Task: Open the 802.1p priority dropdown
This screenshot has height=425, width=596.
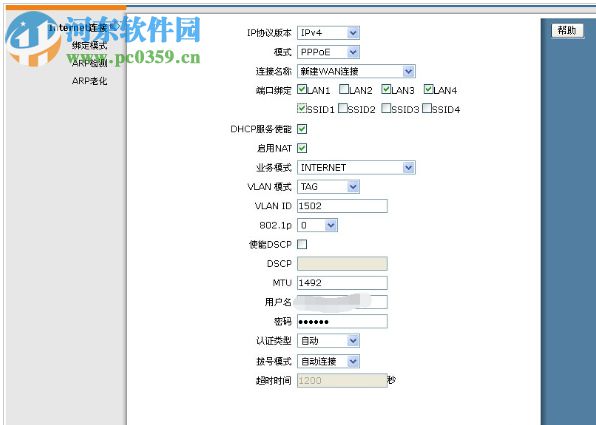Action: coord(317,225)
